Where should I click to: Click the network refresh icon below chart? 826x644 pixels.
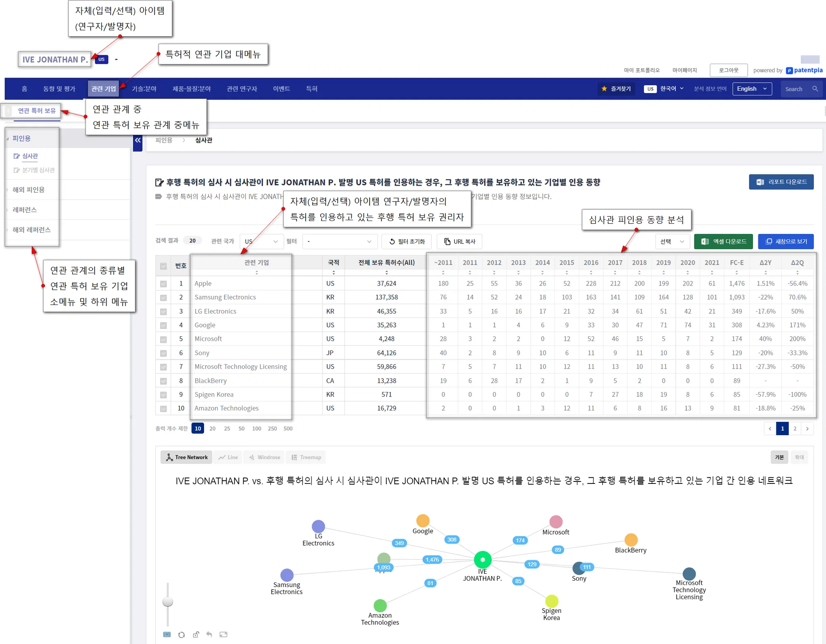click(x=181, y=635)
